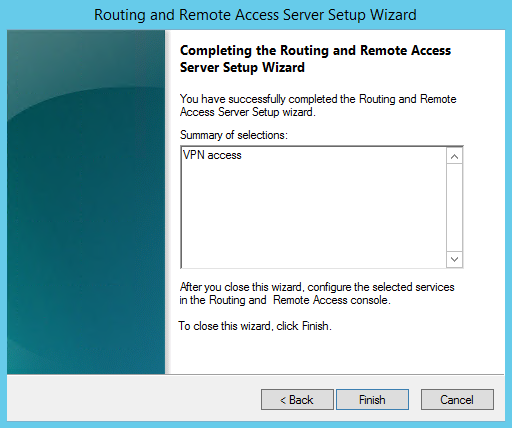
Task: Click the Summary of selections label
Action: coord(234,135)
